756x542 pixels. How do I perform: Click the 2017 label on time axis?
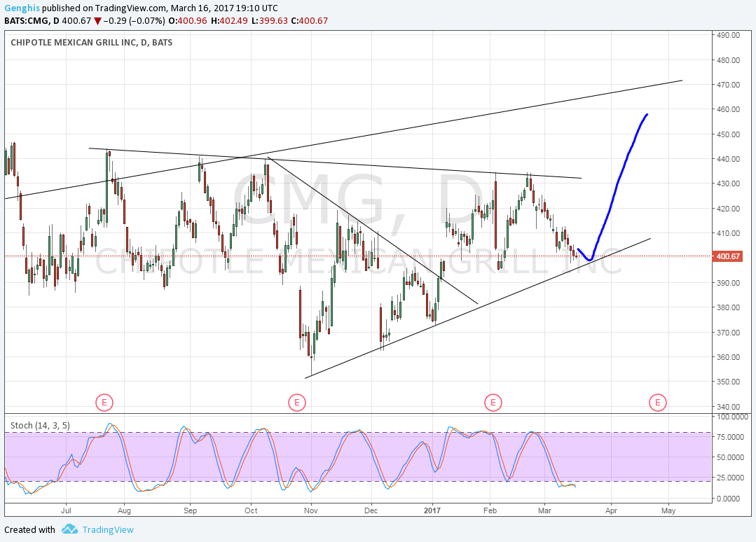pyautogui.click(x=432, y=510)
